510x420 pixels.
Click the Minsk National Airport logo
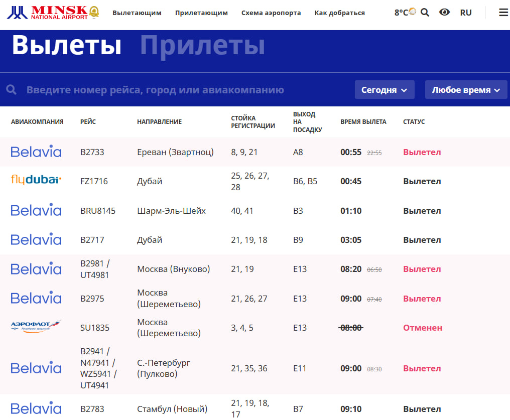pos(53,13)
